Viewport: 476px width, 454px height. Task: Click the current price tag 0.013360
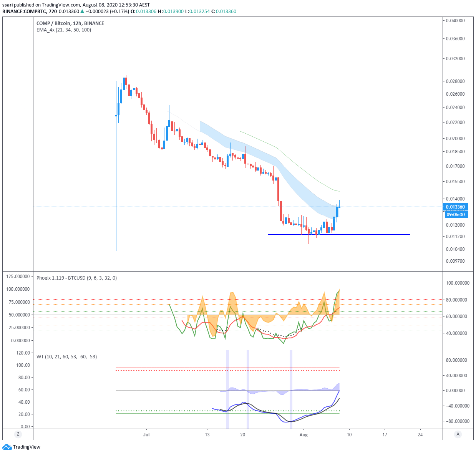coord(455,207)
